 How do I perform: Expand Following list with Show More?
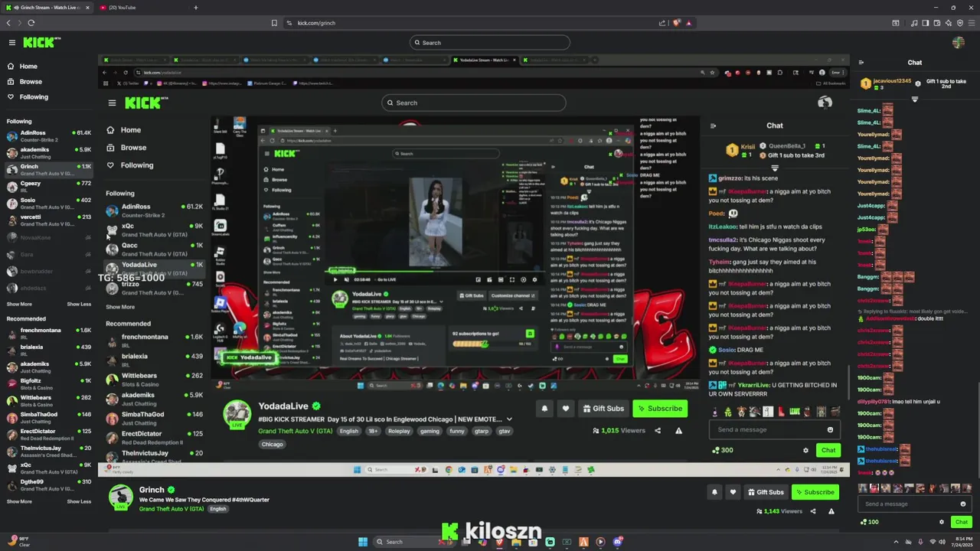coord(19,304)
